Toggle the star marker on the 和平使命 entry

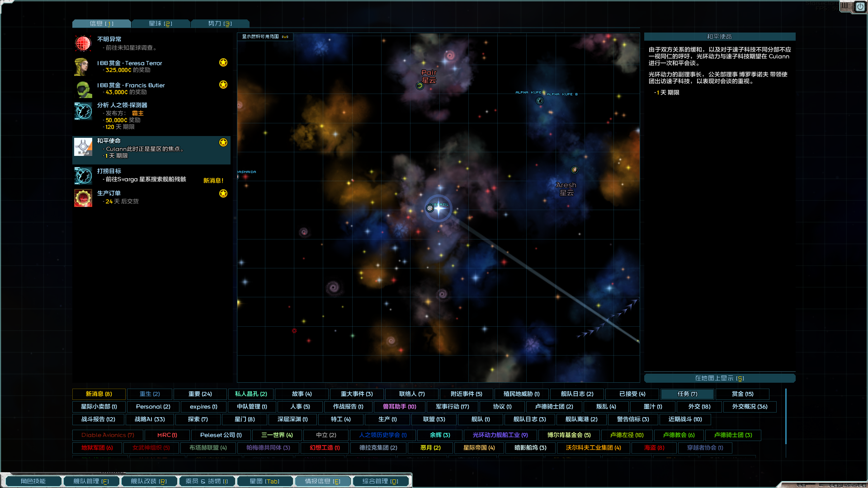pyautogui.click(x=223, y=142)
